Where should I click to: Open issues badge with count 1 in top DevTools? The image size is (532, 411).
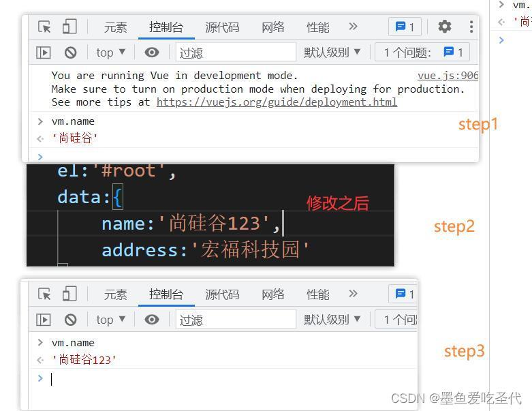[x=405, y=27]
